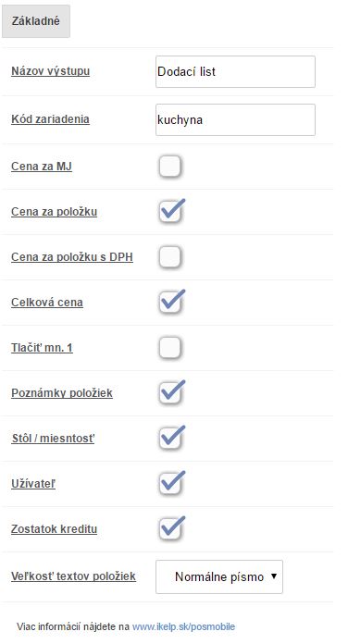This screenshot has width=348, height=644.
Task: Click the Názov výstupu label link
Action: point(51,71)
